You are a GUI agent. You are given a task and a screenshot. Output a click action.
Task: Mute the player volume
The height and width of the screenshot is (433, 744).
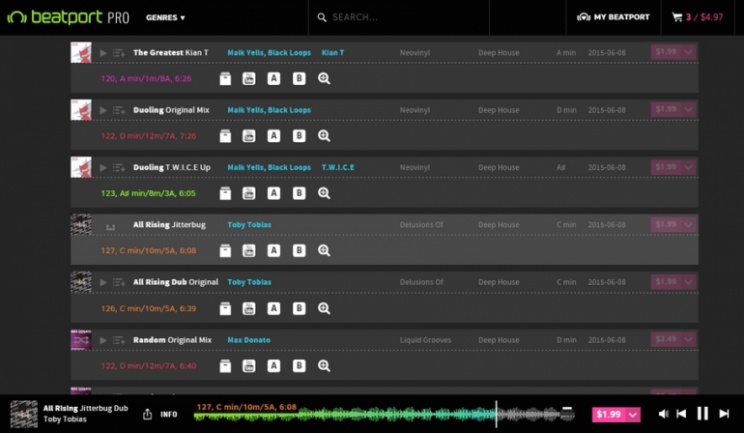tap(662, 413)
